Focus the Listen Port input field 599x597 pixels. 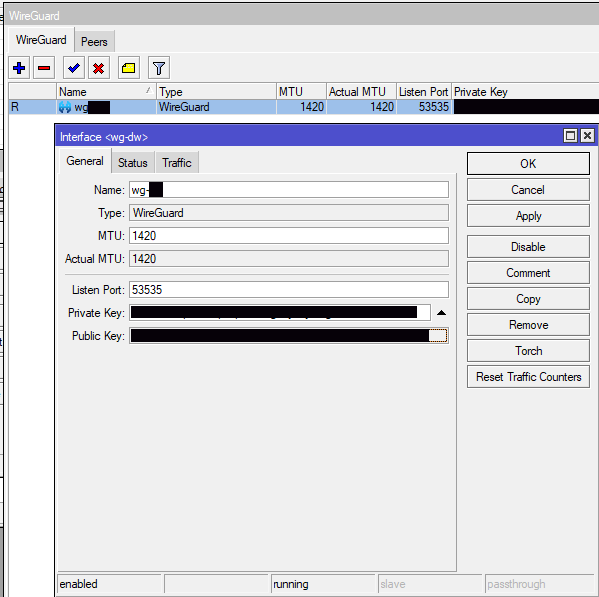(x=289, y=290)
